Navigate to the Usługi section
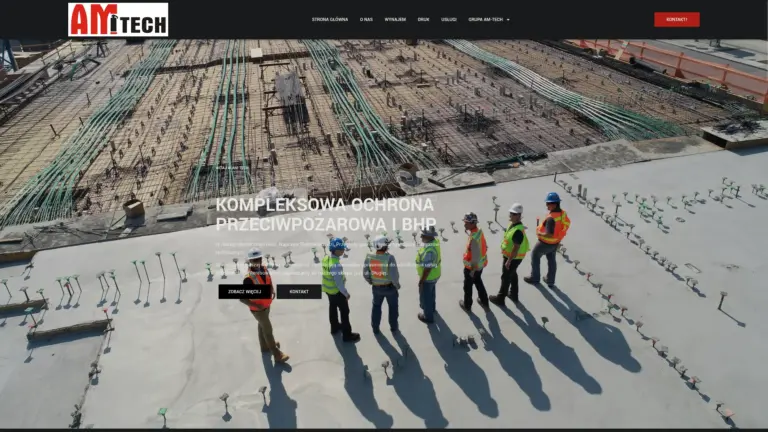768x432 pixels. (x=449, y=20)
